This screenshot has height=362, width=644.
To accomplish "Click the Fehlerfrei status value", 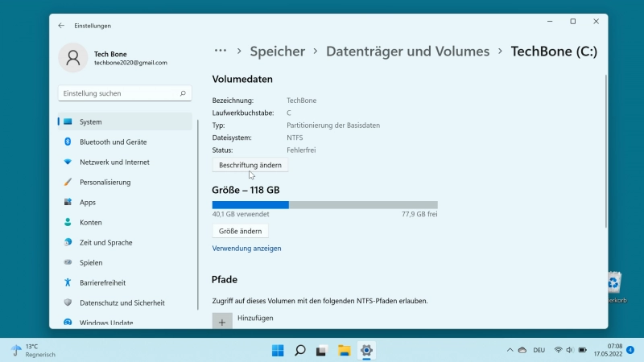I will point(301,150).
